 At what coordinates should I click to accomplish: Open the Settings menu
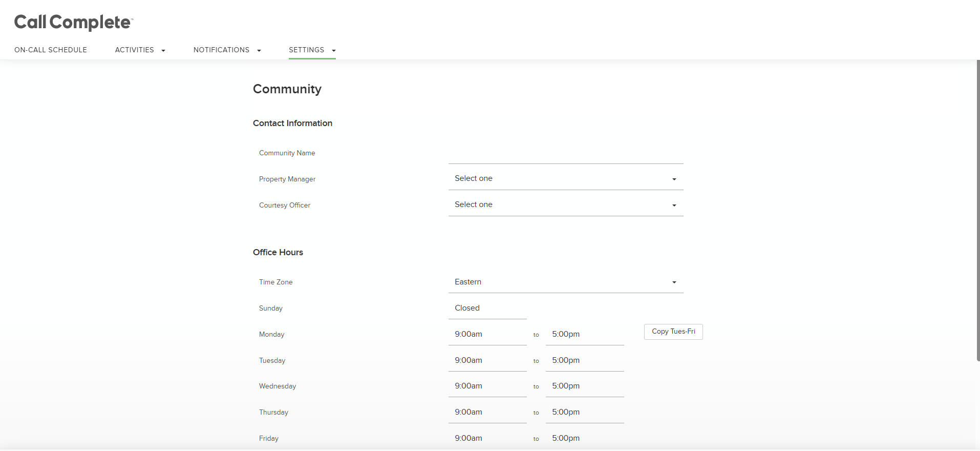[312, 50]
